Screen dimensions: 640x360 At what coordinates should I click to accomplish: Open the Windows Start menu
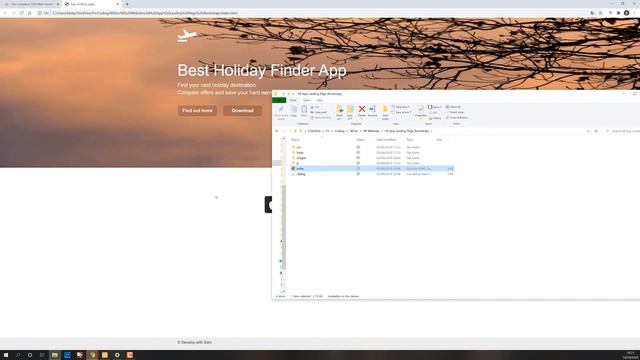pos(6,355)
